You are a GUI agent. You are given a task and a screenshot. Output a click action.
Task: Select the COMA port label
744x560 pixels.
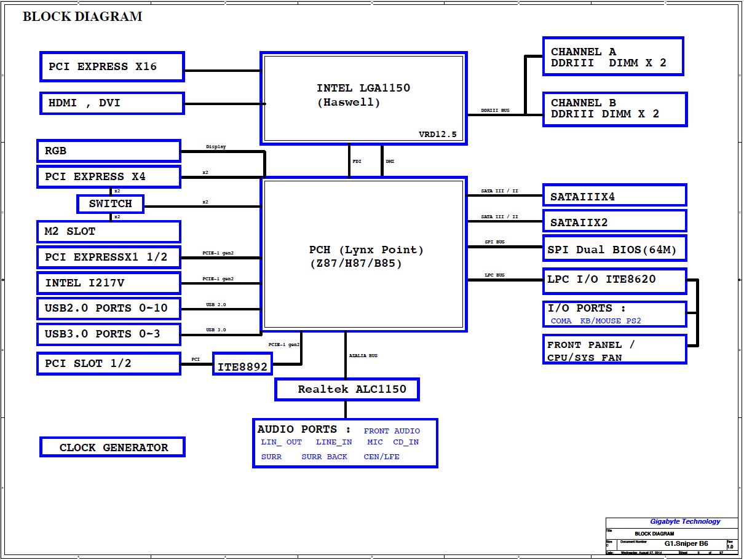point(561,321)
